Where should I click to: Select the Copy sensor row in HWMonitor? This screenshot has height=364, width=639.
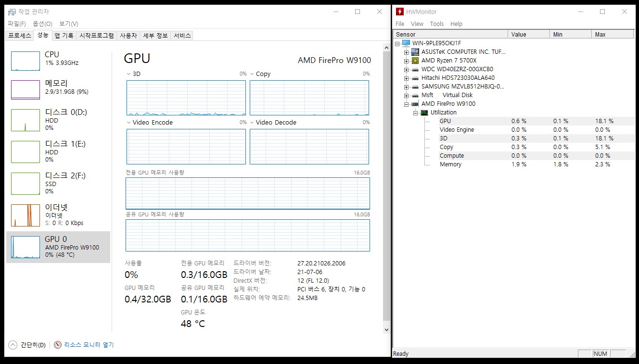[x=537, y=147]
